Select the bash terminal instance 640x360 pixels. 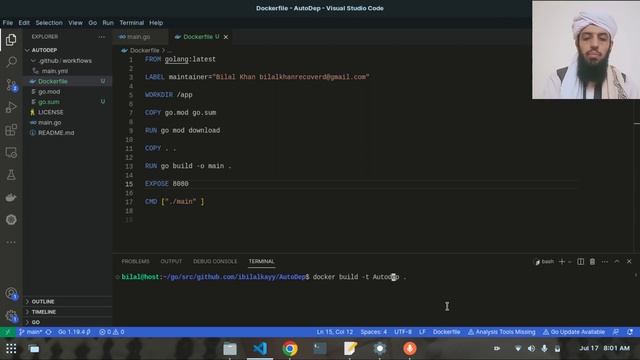click(544, 262)
